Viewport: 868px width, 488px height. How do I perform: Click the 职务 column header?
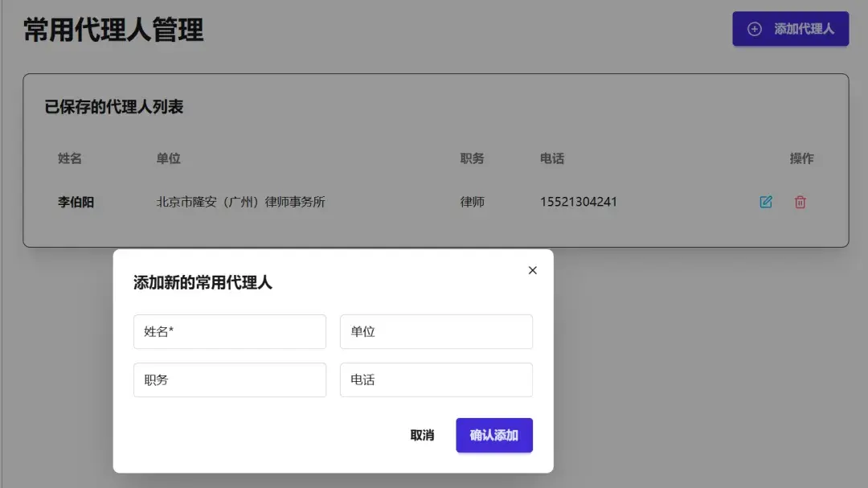[x=473, y=158]
